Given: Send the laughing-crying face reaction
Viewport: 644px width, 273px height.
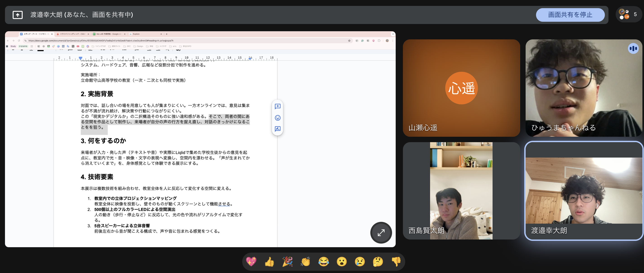Looking at the screenshot, I should [x=323, y=262].
